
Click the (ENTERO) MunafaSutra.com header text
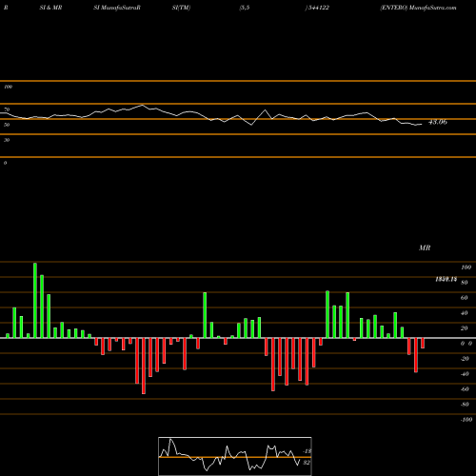pyautogui.click(x=418, y=8)
